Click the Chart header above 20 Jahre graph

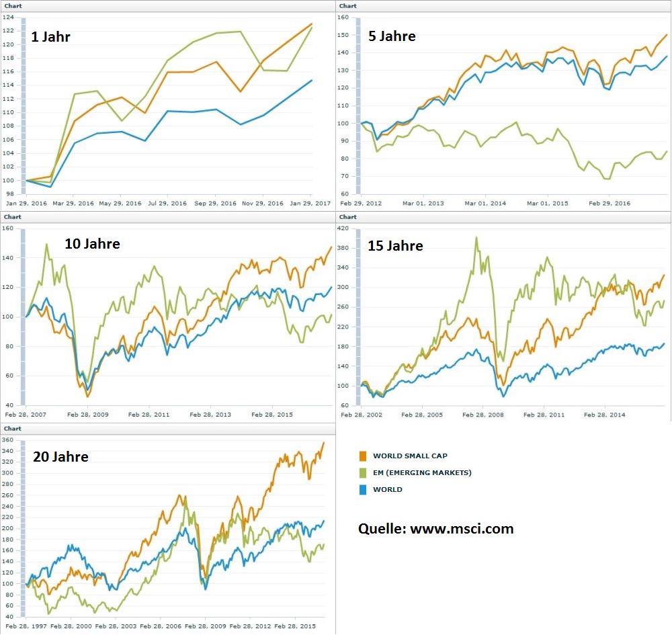click(x=13, y=428)
